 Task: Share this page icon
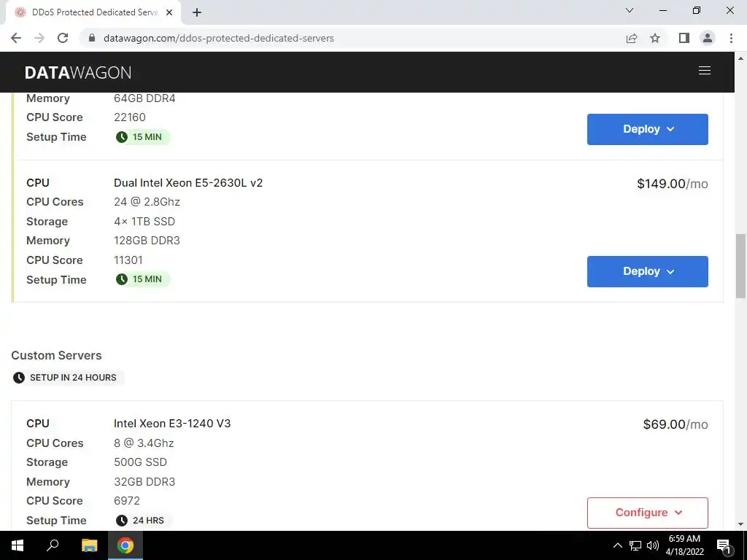pyautogui.click(x=632, y=38)
